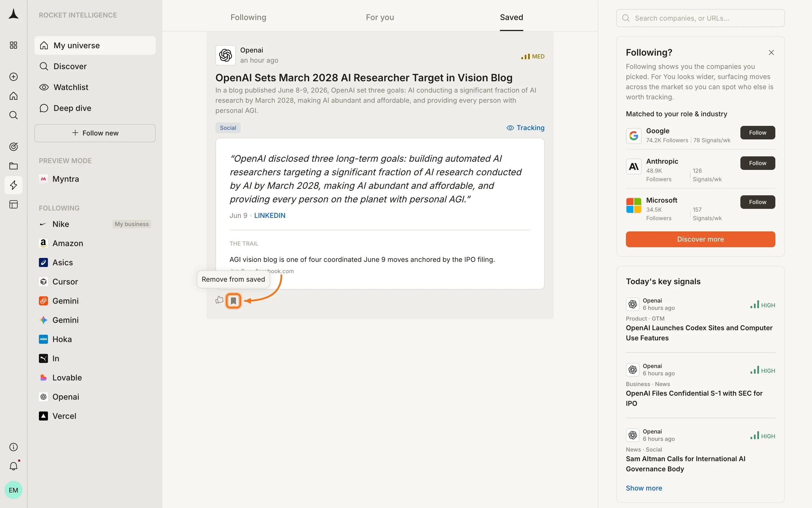
Task: Select Openai in Following list
Action: pyautogui.click(x=95, y=397)
